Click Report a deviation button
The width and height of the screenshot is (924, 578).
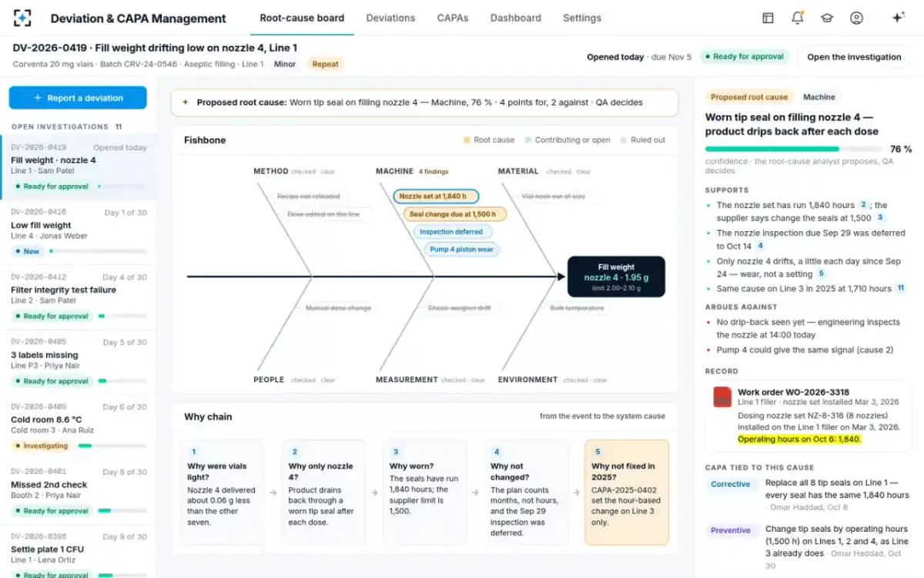(x=78, y=98)
